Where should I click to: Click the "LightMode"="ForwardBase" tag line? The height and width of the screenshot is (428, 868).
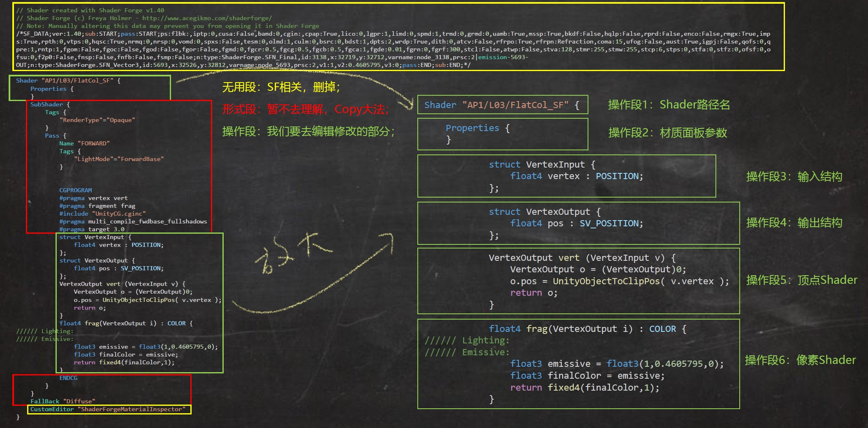119,159
